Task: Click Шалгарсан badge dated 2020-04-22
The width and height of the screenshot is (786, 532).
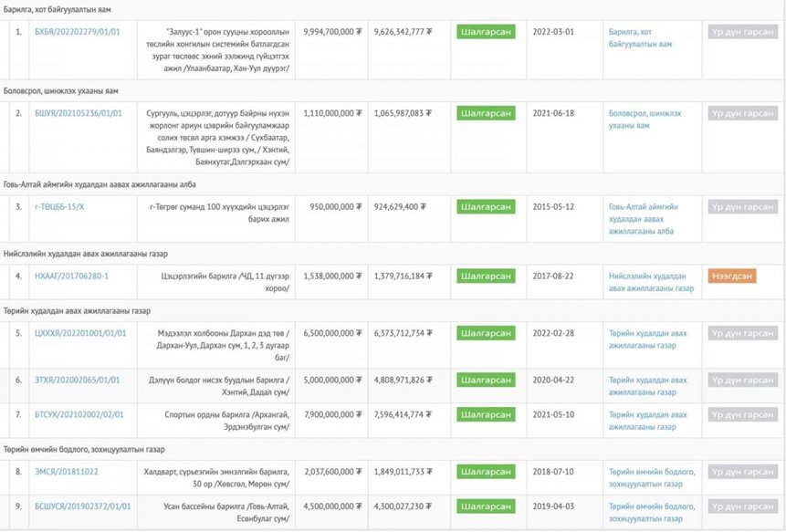Action: [x=486, y=380]
